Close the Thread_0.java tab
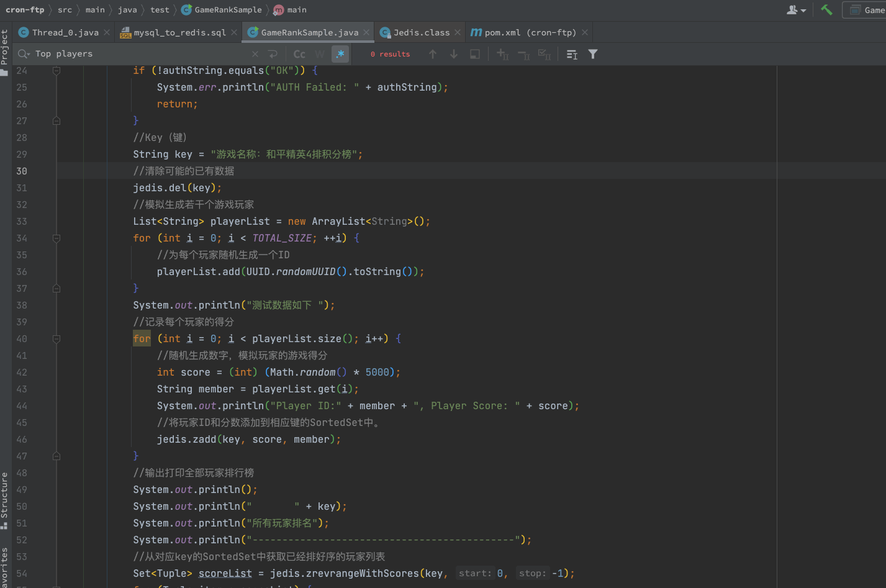The height and width of the screenshot is (588, 886). [107, 32]
